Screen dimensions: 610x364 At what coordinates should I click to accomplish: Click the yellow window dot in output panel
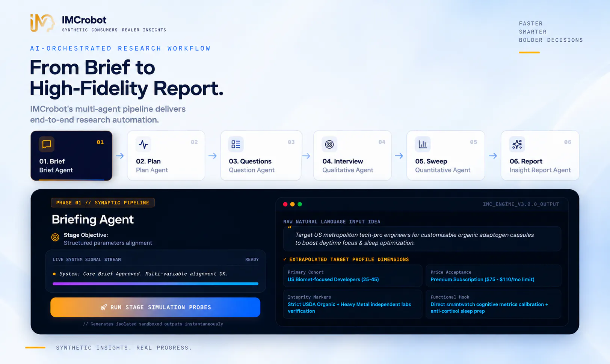293,204
